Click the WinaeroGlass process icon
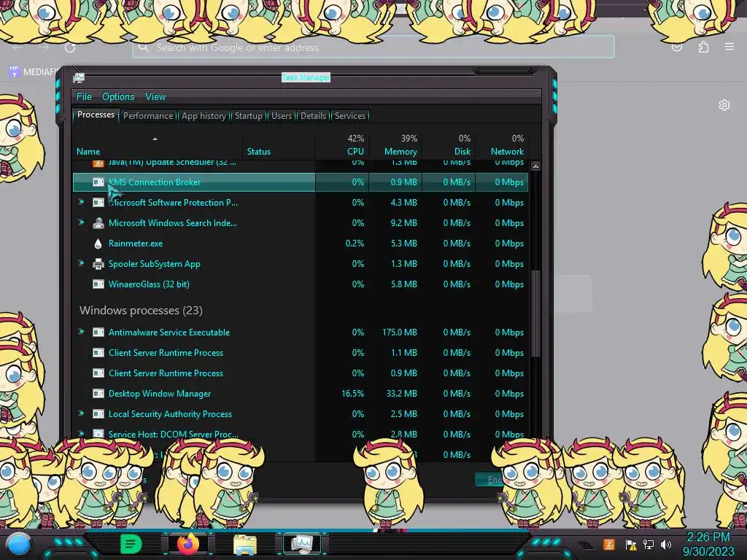 click(98, 284)
